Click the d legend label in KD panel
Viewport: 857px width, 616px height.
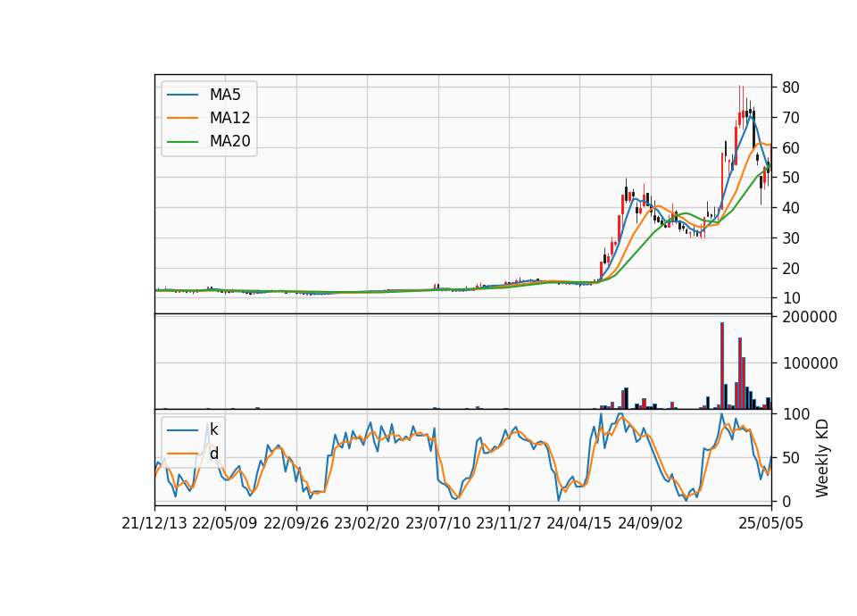[213, 454]
